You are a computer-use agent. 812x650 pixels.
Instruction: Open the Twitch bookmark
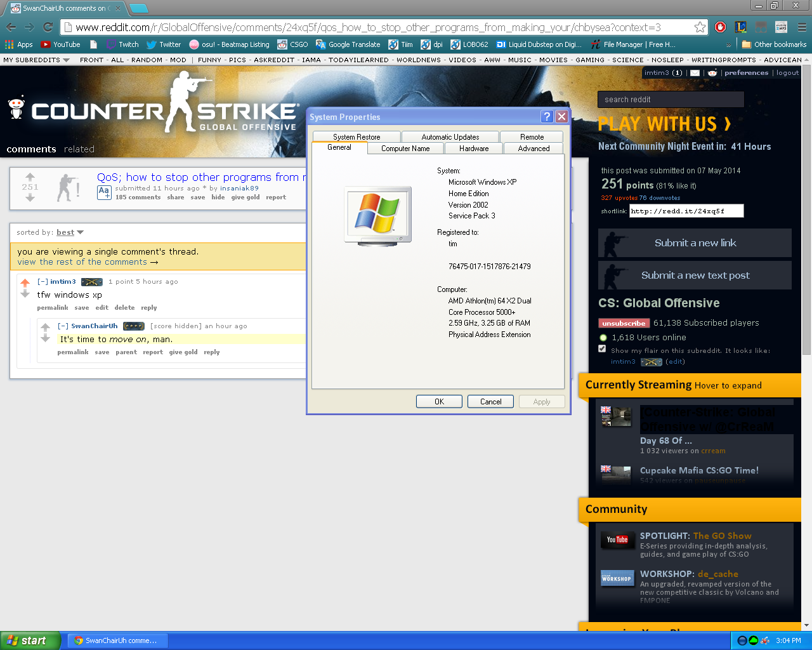[x=122, y=44]
